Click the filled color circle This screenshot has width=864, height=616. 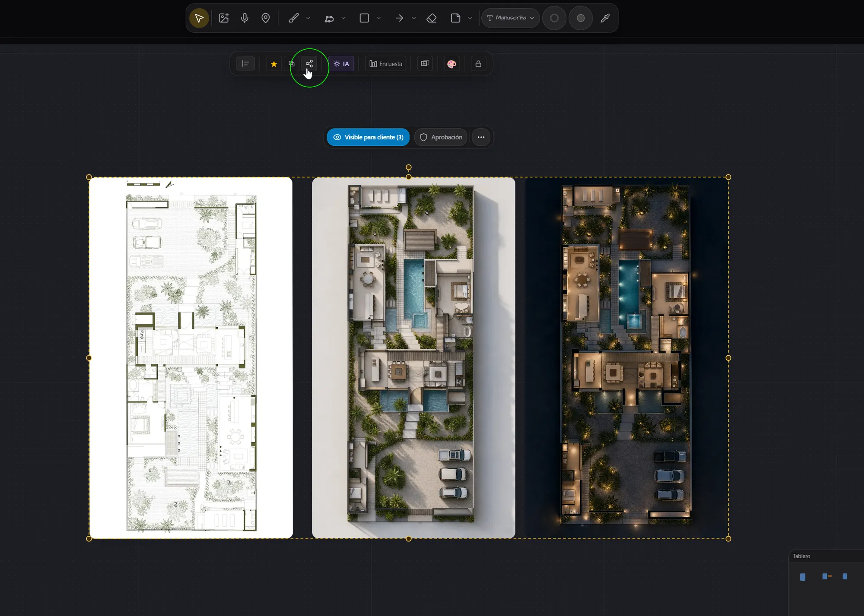tap(581, 18)
